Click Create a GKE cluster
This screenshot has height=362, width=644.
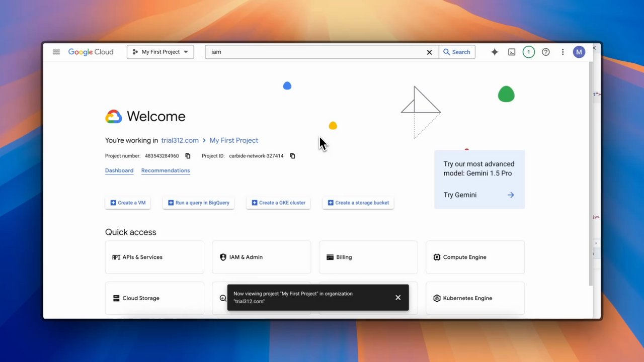(x=278, y=203)
